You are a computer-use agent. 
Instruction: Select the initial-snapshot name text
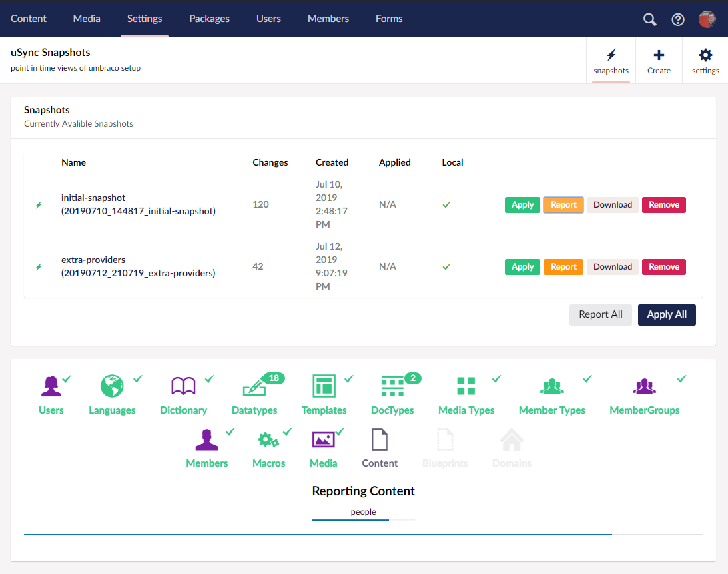coord(138,205)
